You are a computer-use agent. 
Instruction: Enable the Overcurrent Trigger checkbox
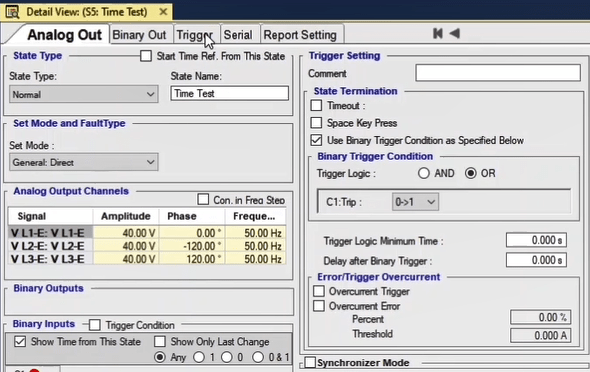coord(319,291)
